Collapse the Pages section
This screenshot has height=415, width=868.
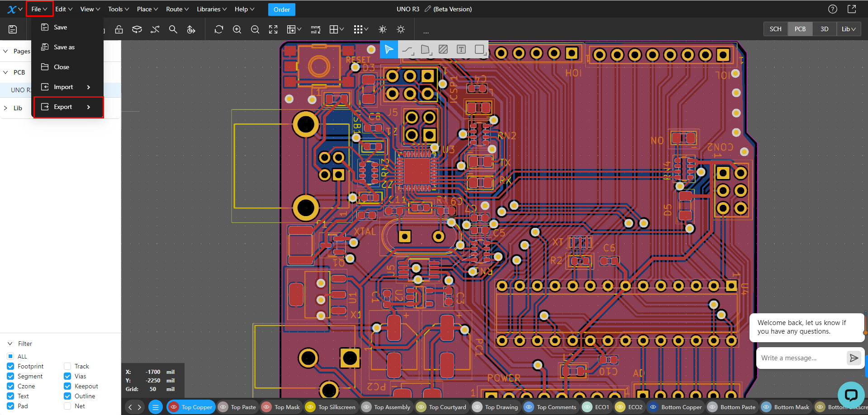pyautogui.click(x=5, y=51)
